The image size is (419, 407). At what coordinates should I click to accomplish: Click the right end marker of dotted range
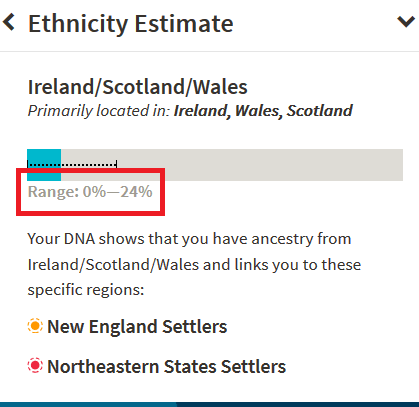[116, 164]
